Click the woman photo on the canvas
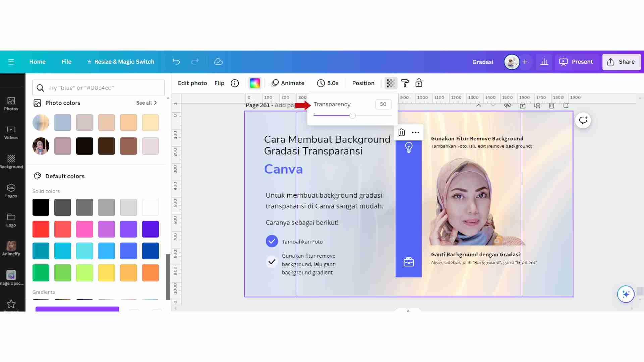Screen dimensions: 644x362 pos(476,201)
